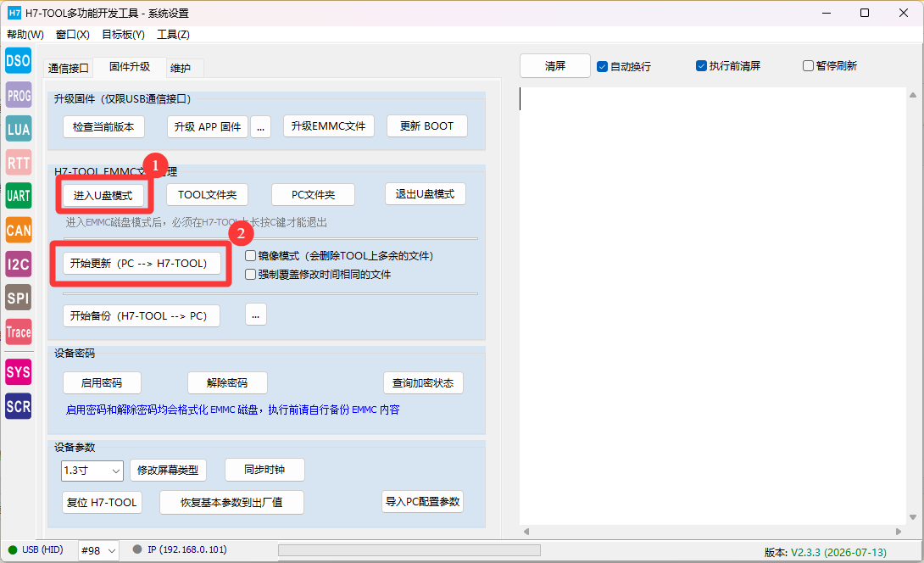
Task: Select the PROG programmer icon
Action: pos(19,95)
